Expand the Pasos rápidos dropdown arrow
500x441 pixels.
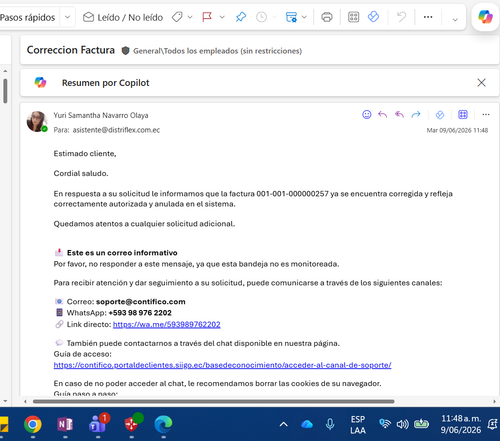pos(67,17)
